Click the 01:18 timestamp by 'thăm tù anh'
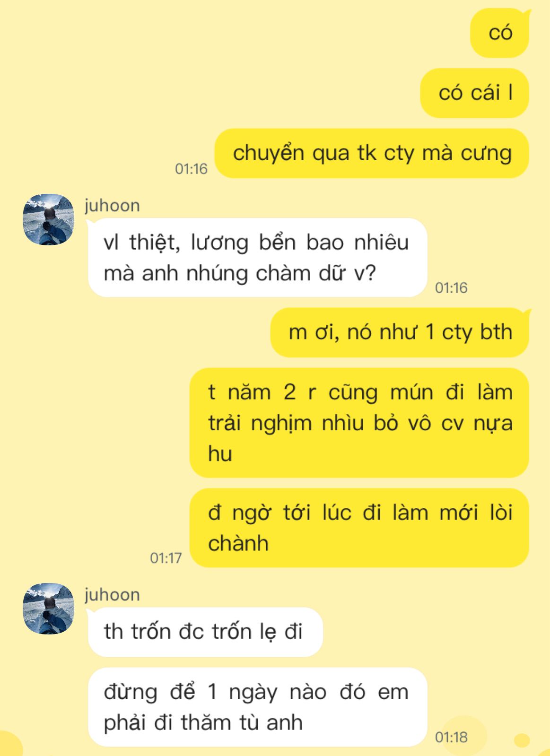 point(451,737)
